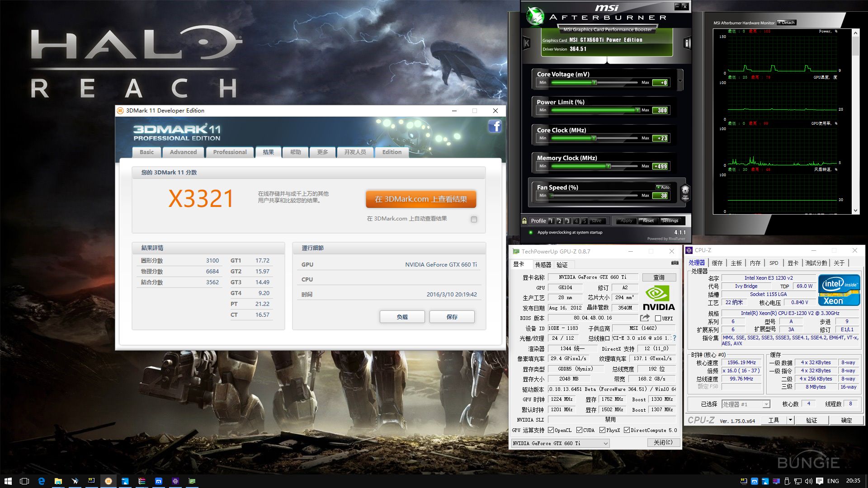The width and height of the screenshot is (868, 488).
Task: Click the Memory Clock slider handle
Action: coord(609,166)
